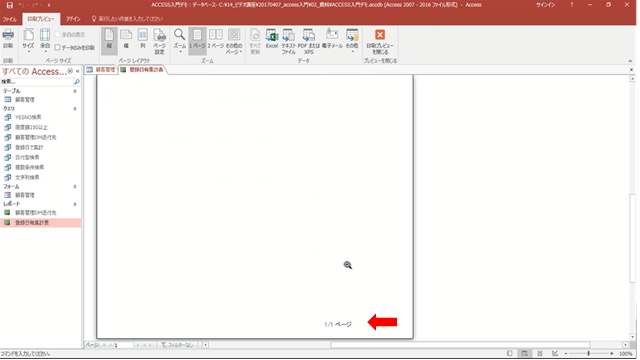
Task: Collapse the Queries group in navigation pane
Action: pos(75,109)
